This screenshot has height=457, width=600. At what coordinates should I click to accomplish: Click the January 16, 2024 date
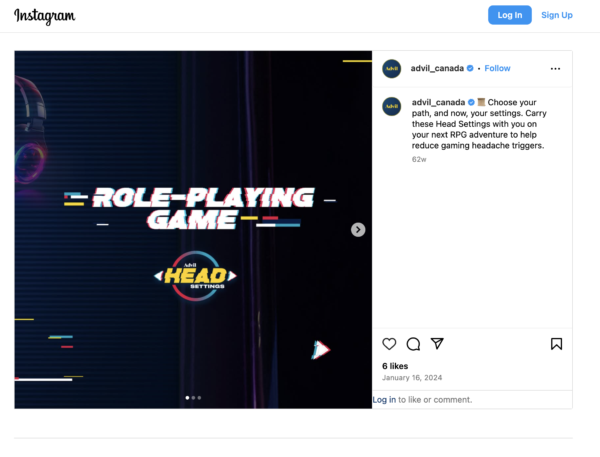[412, 378]
